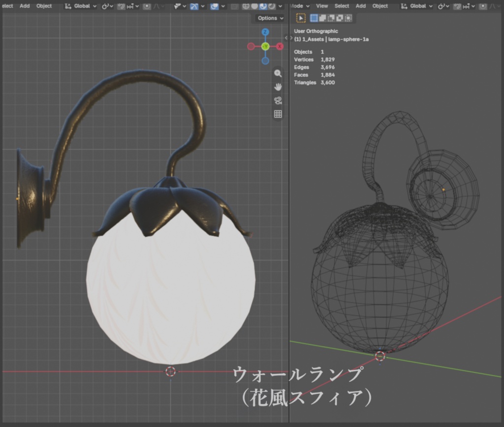Choose the Subtract selection mode icon

[x=331, y=18]
